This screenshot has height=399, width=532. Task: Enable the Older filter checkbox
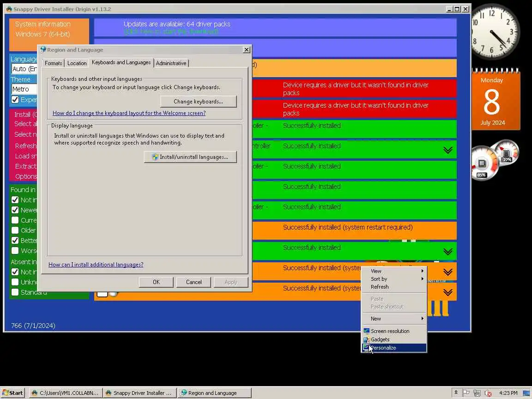pyautogui.click(x=15, y=230)
